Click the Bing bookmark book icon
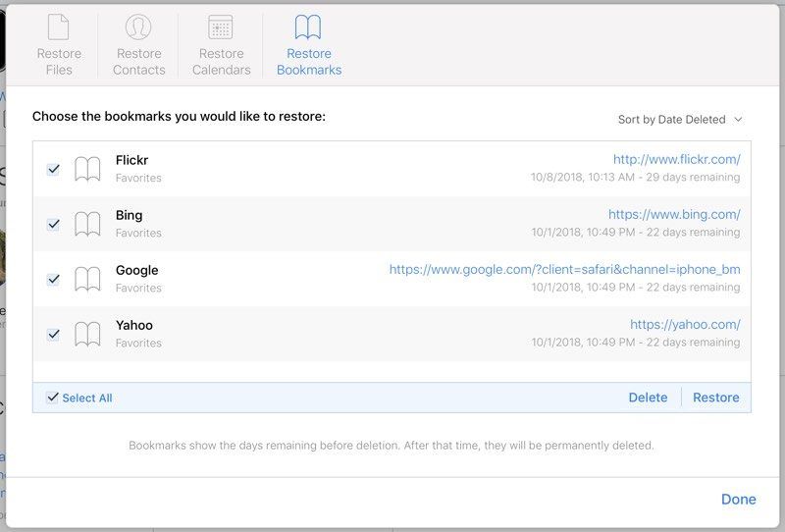The height and width of the screenshot is (532, 785). click(x=87, y=224)
